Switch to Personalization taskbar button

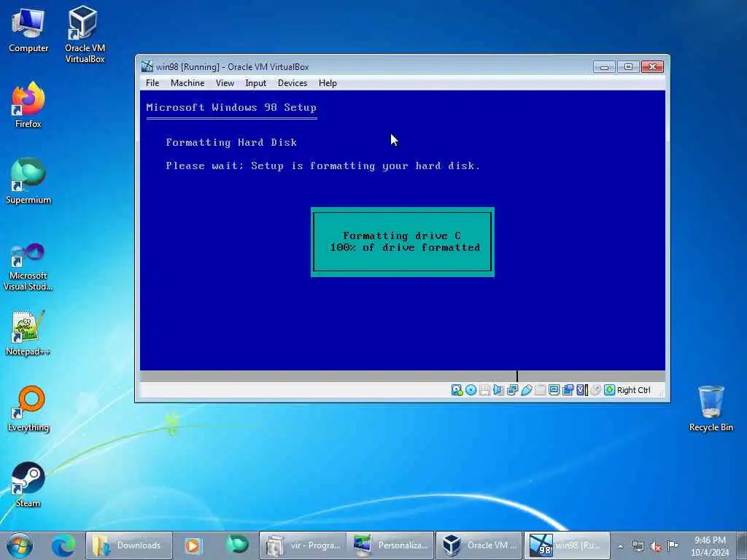click(390, 545)
